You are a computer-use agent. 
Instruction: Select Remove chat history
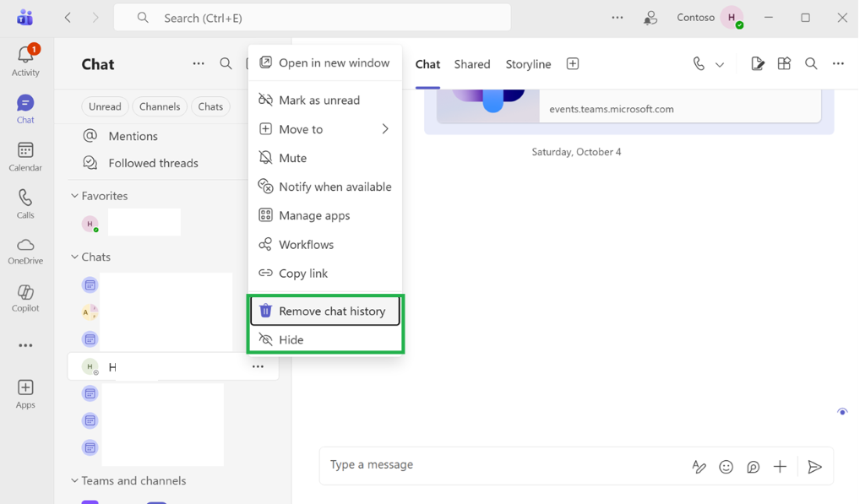[x=325, y=311]
